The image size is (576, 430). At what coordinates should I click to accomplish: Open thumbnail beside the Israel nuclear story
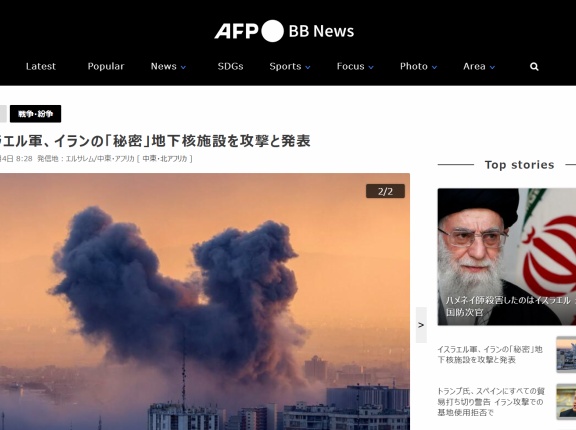[566, 354]
